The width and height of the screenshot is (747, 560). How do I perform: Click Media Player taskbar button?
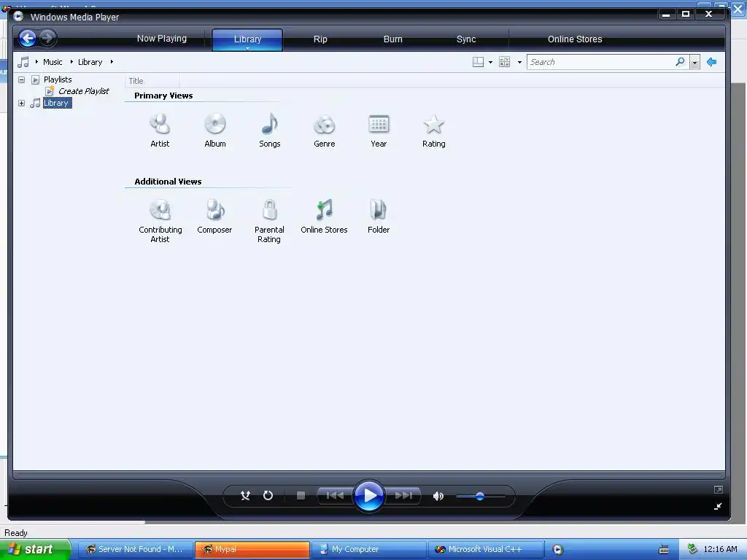coord(558,549)
